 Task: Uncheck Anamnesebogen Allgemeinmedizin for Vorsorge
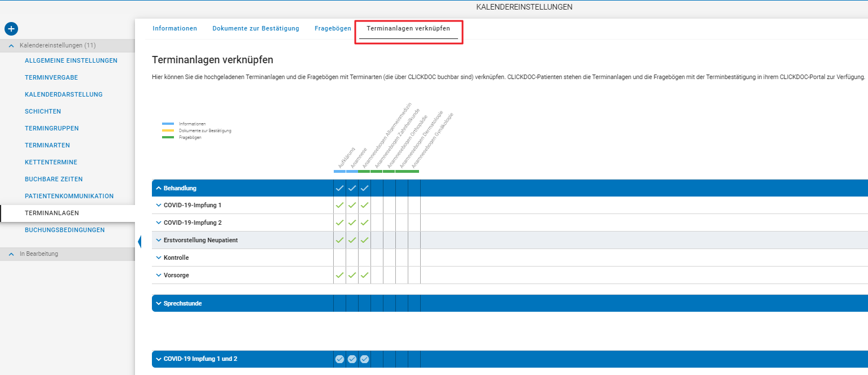364,275
